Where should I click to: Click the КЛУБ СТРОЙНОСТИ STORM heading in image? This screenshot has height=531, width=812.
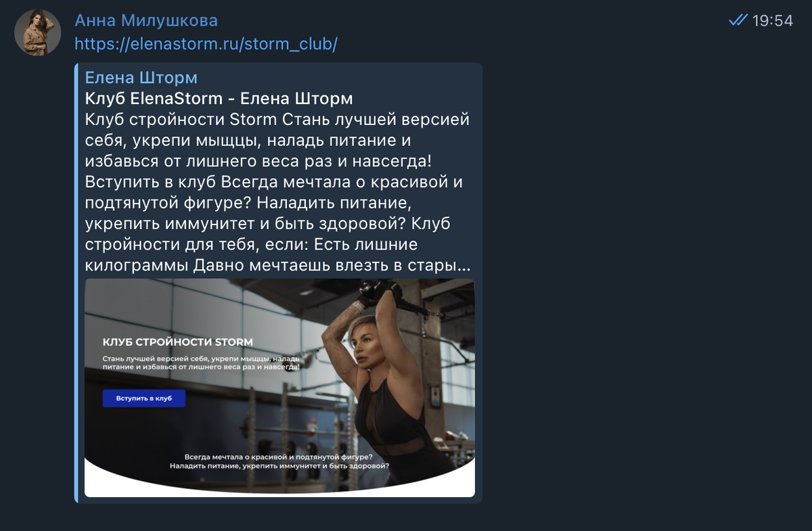tap(177, 342)
